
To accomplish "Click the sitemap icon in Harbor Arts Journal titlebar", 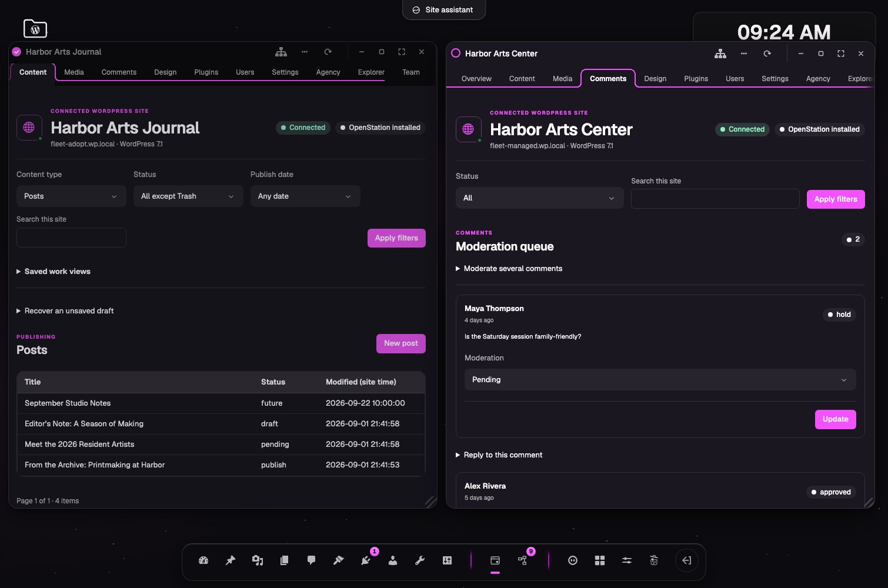I will click(281, 52).
